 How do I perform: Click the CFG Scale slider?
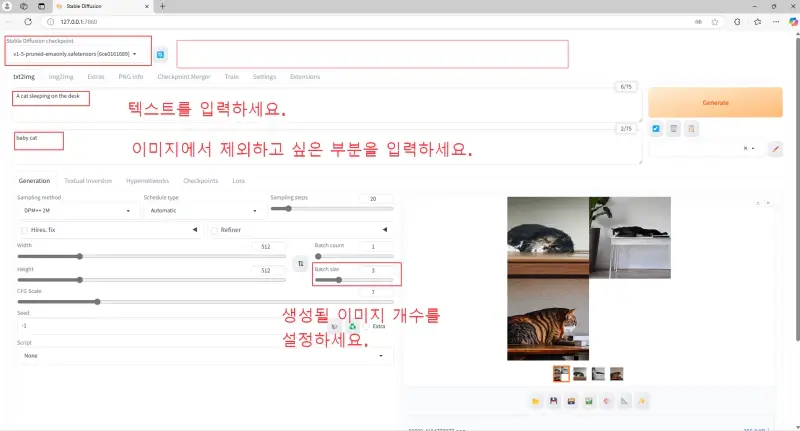pyautogui.click(x=205, y=302)
